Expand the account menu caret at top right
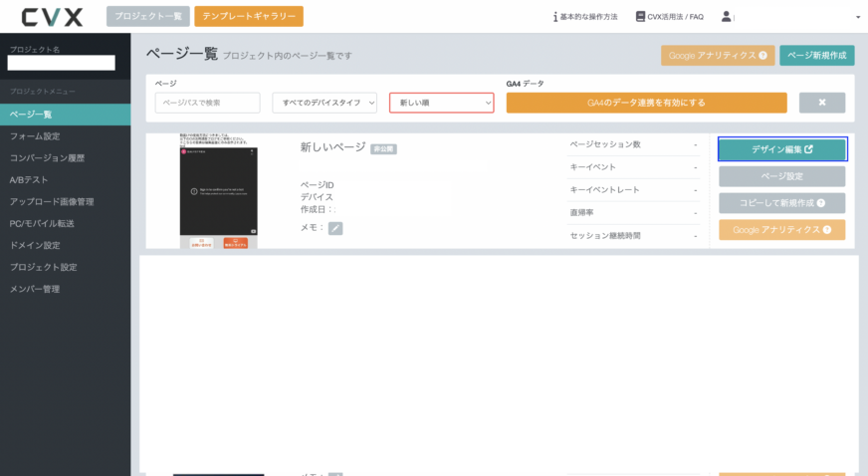868x476 pixels. pos(857,17)
